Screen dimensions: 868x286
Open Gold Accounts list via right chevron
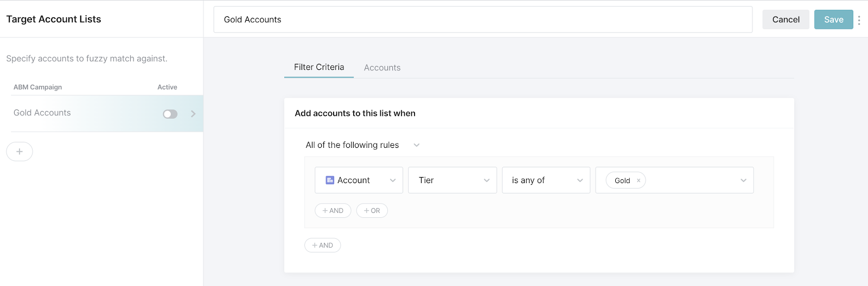[x=193, y=114]
